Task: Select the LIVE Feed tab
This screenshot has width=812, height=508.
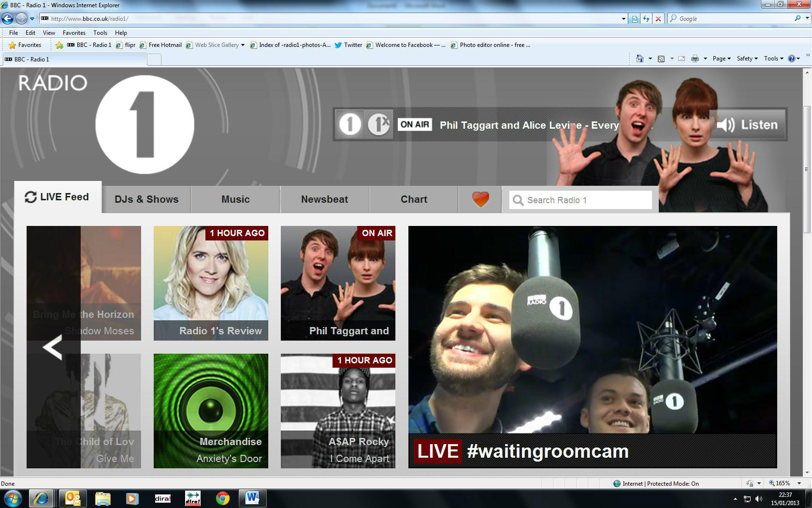Action: coord(58,197)
